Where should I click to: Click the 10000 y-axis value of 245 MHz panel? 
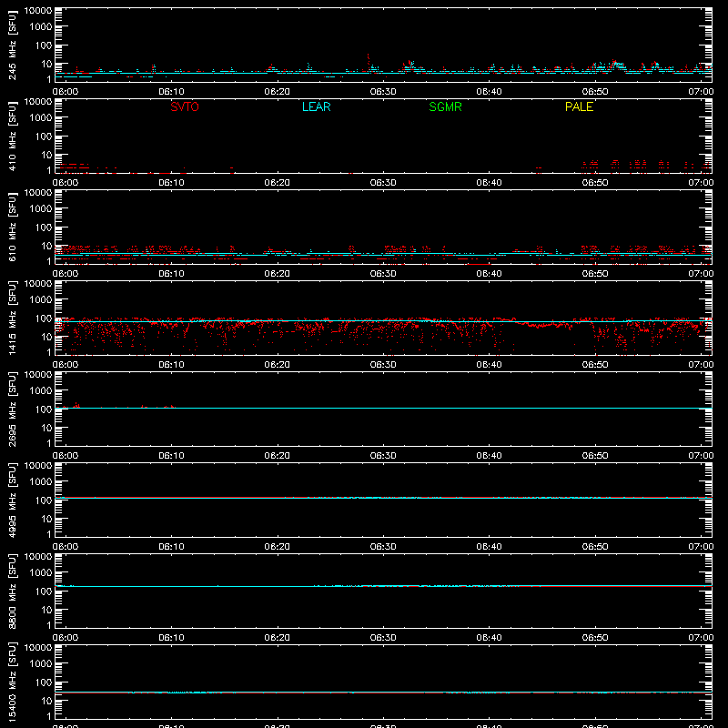(38, 11)
